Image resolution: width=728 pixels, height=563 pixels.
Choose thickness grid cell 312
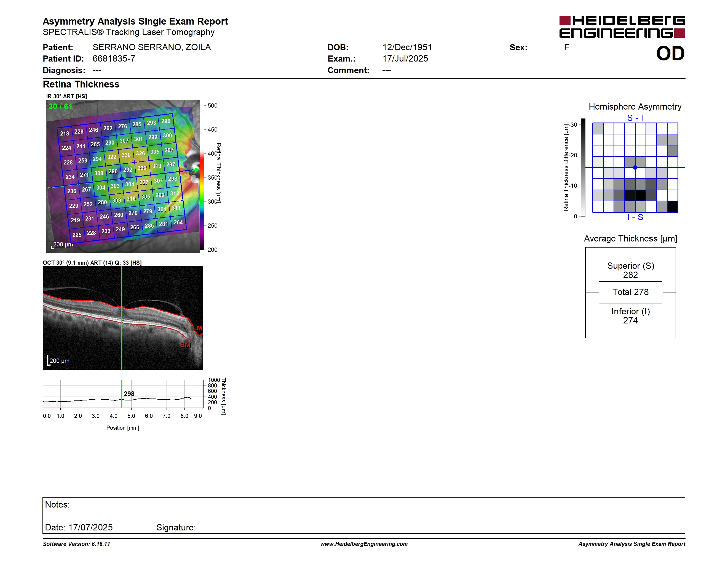tap(175, 193)
